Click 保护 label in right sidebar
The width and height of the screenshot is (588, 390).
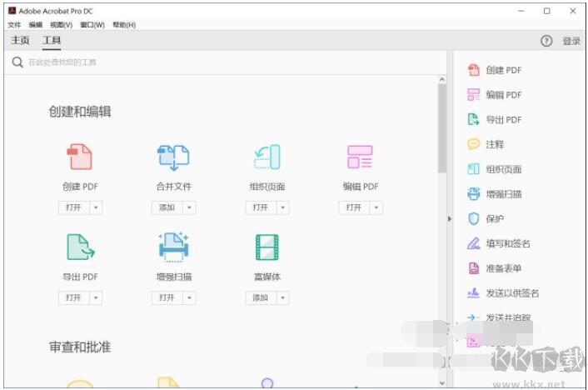[495, 219]
